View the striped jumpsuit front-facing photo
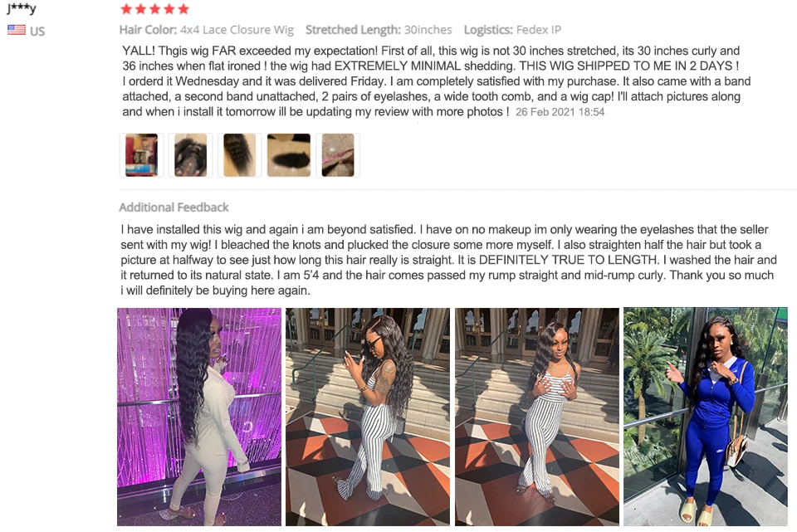The width and height of the screenshot is (797, 532). pyautogui.click(x=537, y=417)
